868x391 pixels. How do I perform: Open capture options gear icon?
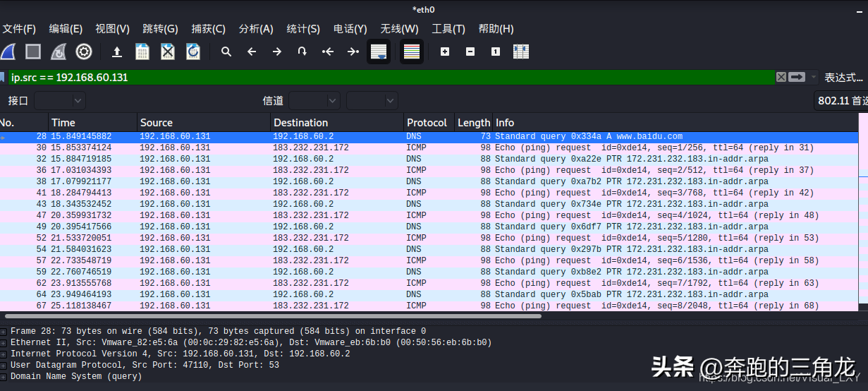coord(84,52)
